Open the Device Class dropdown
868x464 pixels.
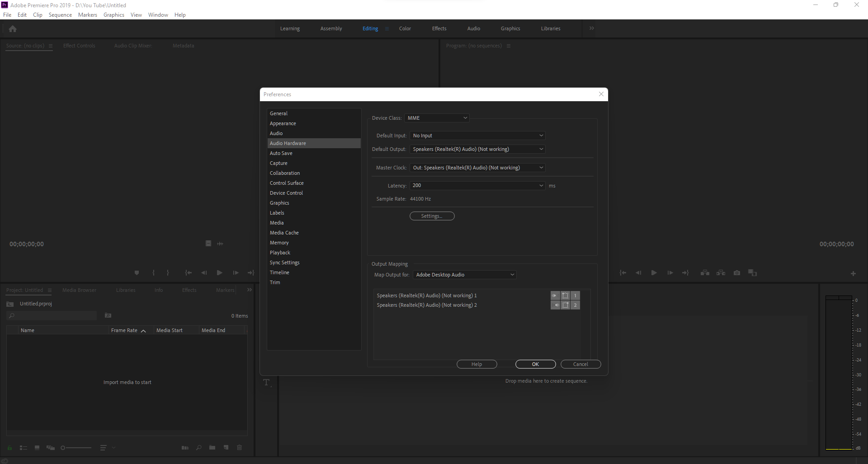(437, 118)
